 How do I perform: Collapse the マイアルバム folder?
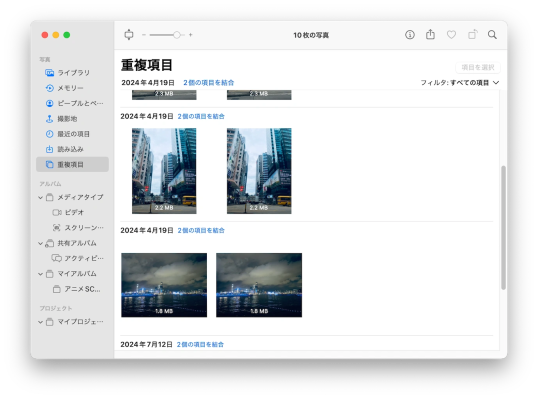click(40, 274)
